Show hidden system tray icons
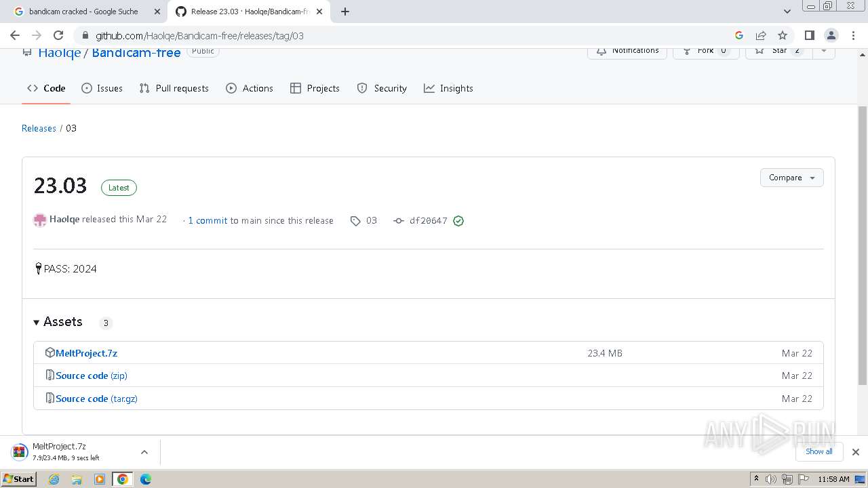Screen dimensions: 868x488 [x=756, y=479]
